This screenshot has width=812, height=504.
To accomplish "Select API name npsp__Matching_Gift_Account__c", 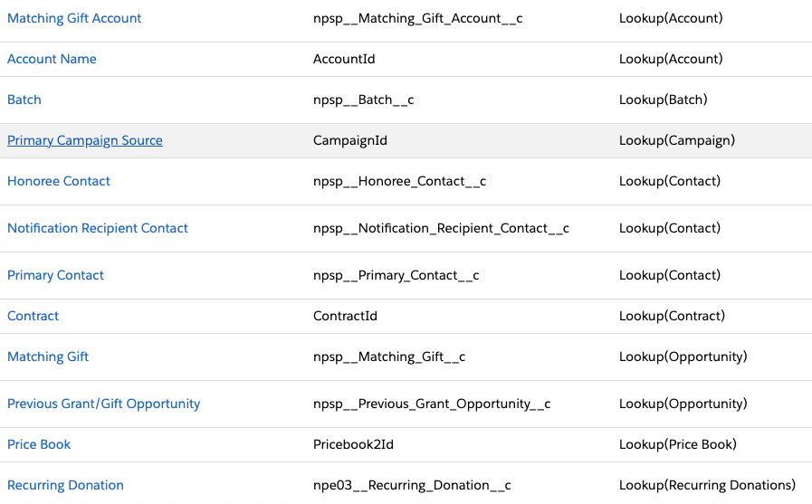I will pyautogui.click(x=418, y=19).
